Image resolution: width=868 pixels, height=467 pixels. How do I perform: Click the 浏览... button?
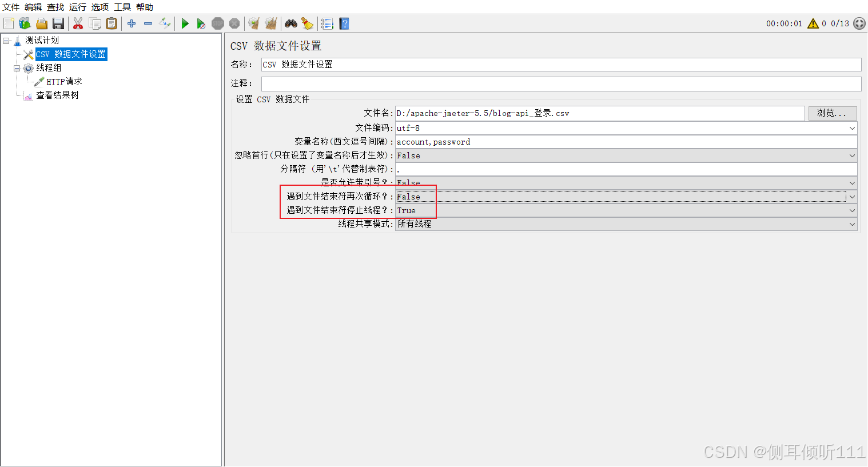tap(832, 113)
